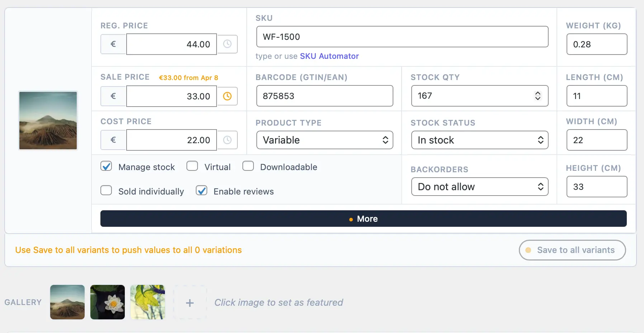644x333 pixels.
Task: Check the Sold individually option
Action: tap(106, 191)
